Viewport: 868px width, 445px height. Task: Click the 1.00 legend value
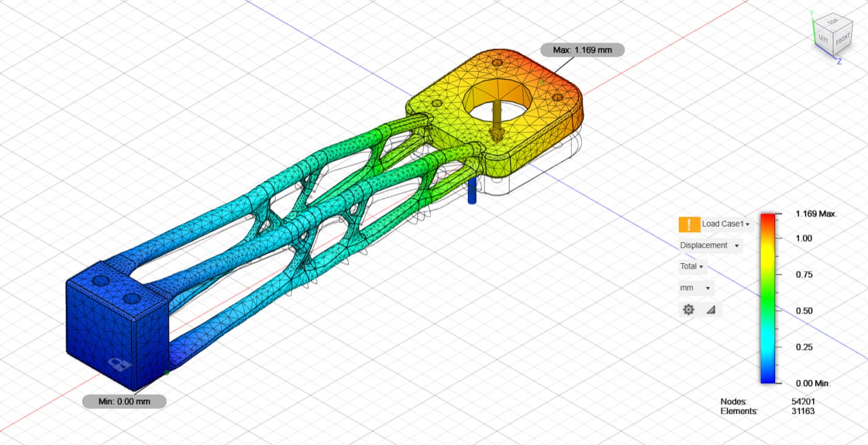pyautogui.click(x=804, y=238)
